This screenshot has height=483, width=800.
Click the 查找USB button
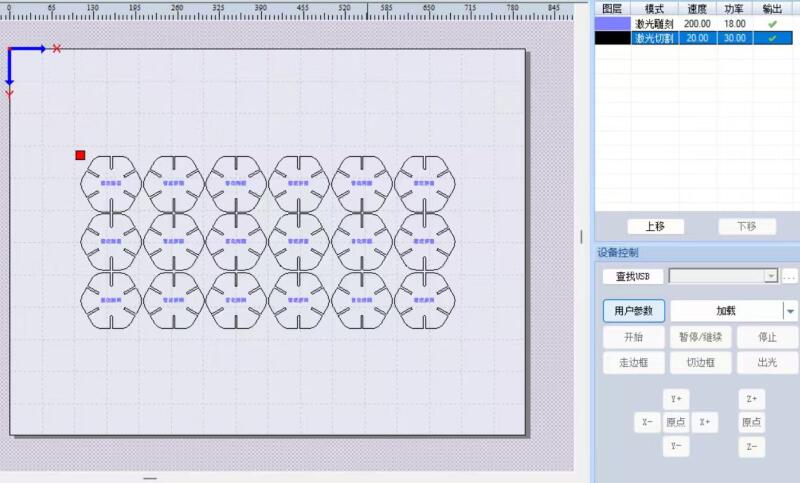[633, 276]
